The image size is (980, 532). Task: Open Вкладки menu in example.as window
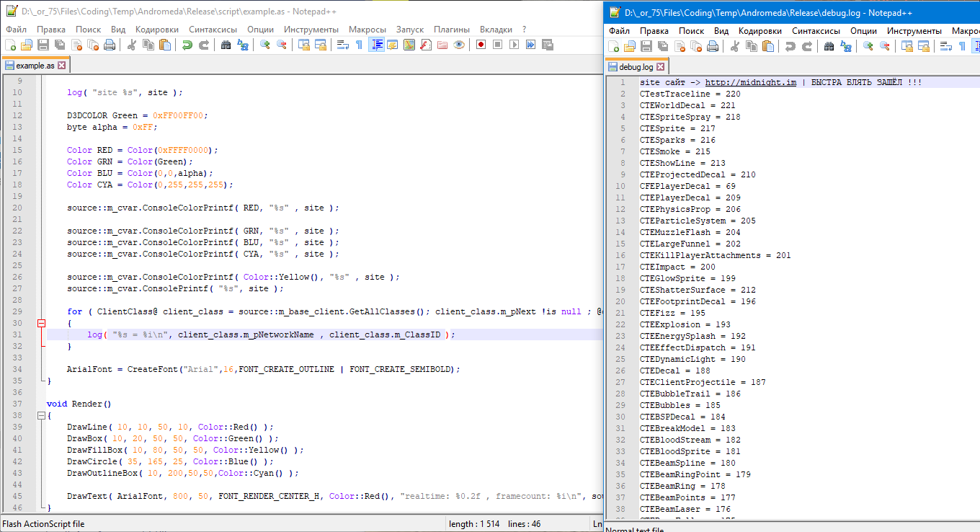pyautogui.click(x=496, y=30)
